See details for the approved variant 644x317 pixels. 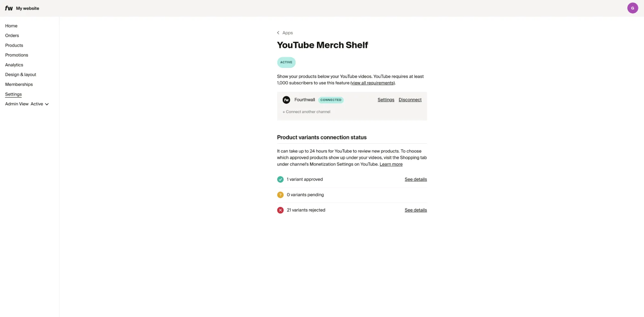415,179
